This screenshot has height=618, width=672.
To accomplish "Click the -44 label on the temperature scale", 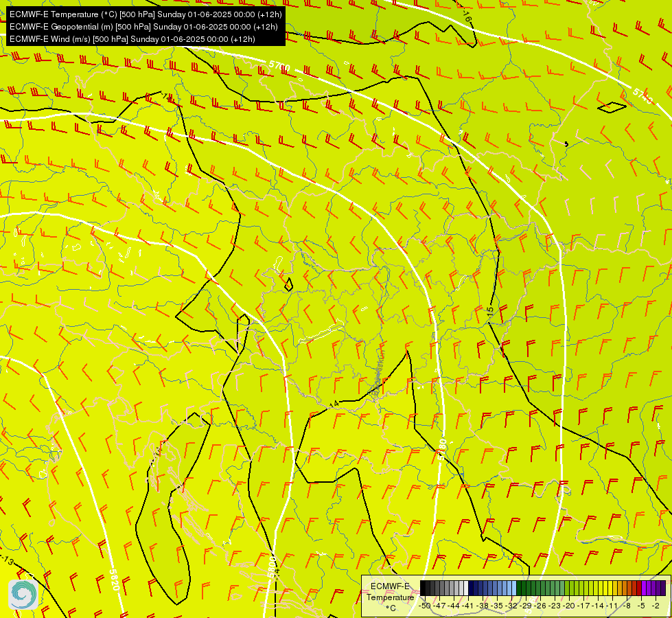I will click(454, 606).
